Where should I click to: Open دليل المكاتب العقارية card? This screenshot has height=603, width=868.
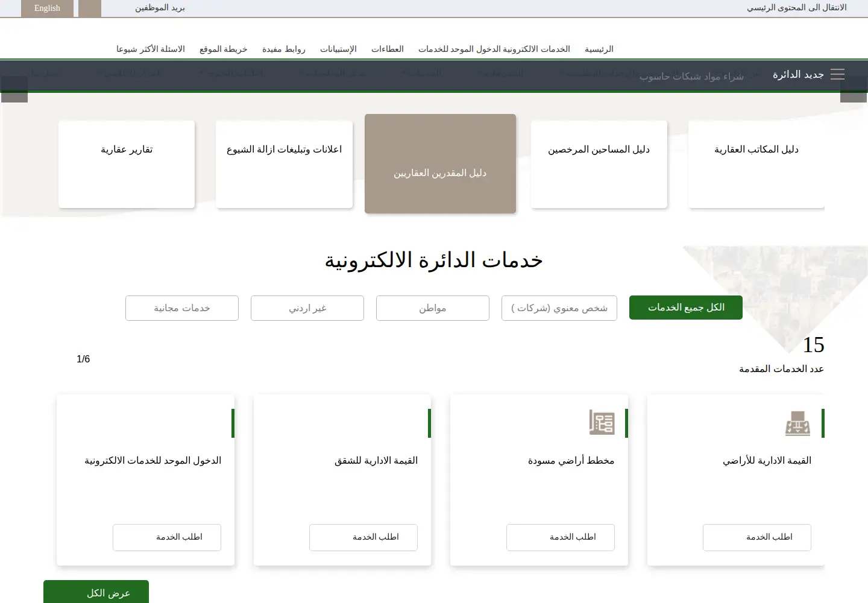pos(756,164)
